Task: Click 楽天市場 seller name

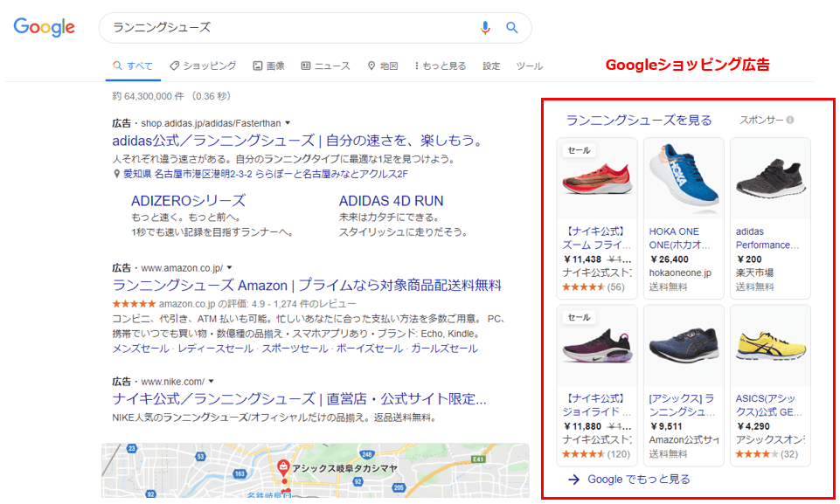Action: (754, 273)
